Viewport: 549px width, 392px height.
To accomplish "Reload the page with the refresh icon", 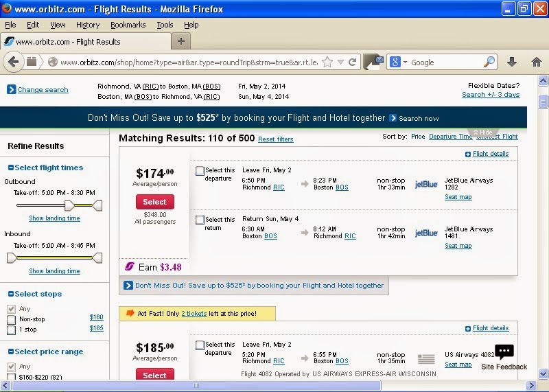I will click(x=353, y=62).
